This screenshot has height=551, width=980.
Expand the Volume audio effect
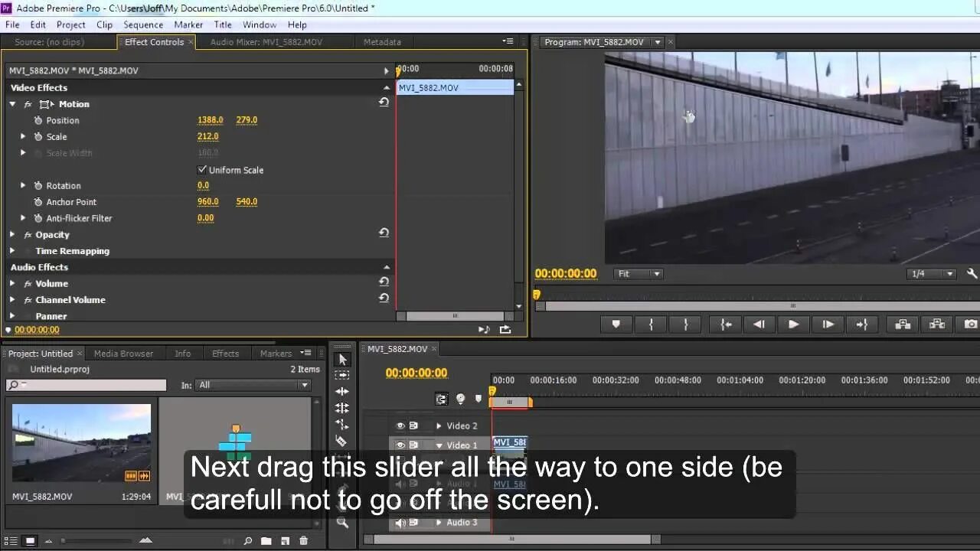click(12, 284)
